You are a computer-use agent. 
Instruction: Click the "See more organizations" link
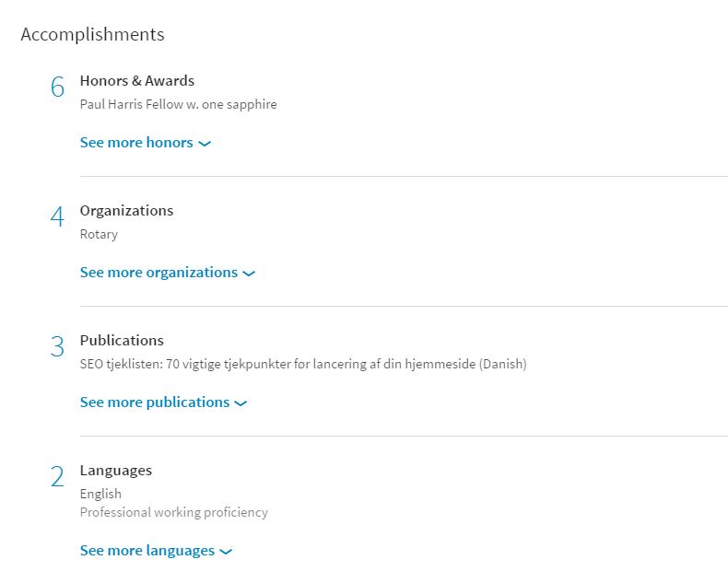(x=159, y=273)
